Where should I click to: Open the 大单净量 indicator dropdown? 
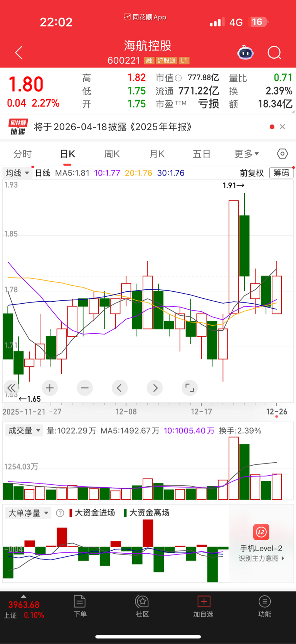click(28, 513)
